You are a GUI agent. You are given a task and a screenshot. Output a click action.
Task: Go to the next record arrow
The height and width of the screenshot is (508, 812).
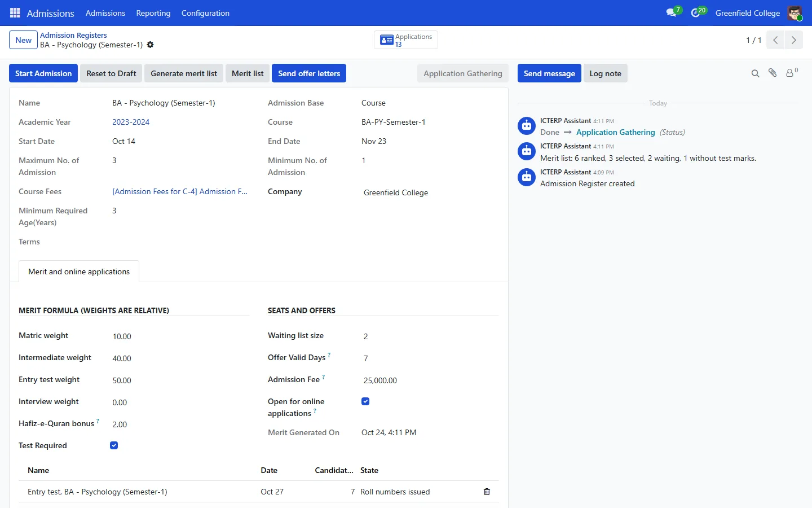click(x=794, y=40)
